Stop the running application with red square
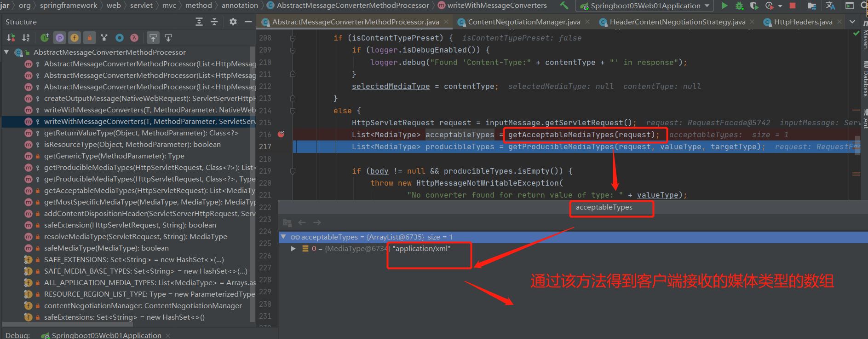 pyautogui.click(x=793, y=6)
